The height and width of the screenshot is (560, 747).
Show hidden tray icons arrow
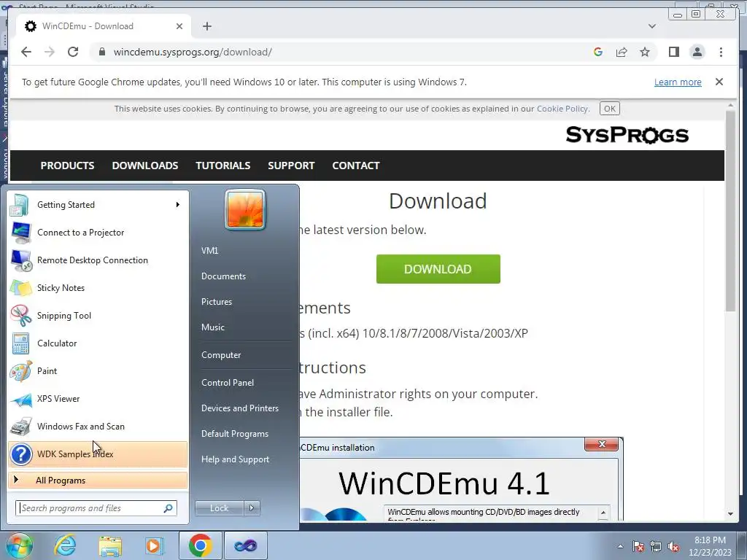pyautogui.click(x=620, y=546)
